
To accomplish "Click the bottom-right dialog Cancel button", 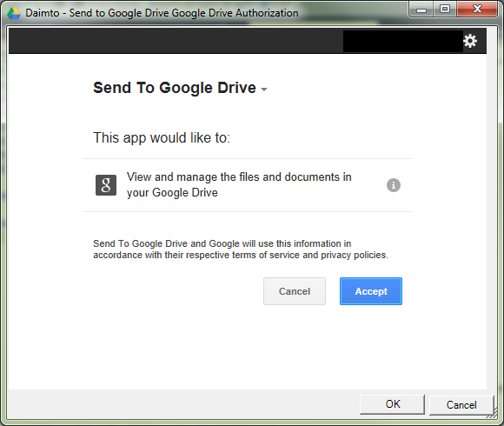I will pyautogui.click(x=461, y=405).
